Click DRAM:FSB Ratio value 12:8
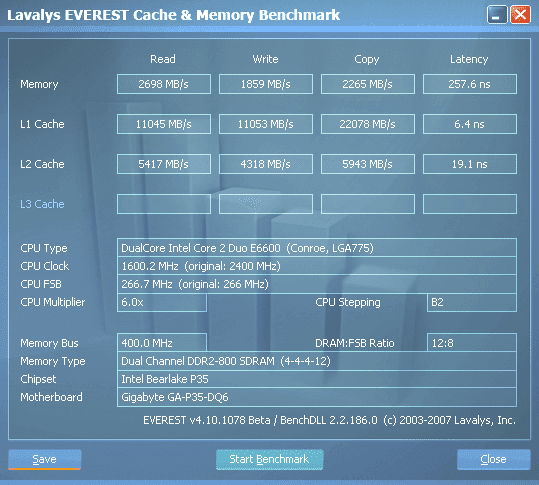539x485 pixels. pyautogui.click(x=472, y=343)
